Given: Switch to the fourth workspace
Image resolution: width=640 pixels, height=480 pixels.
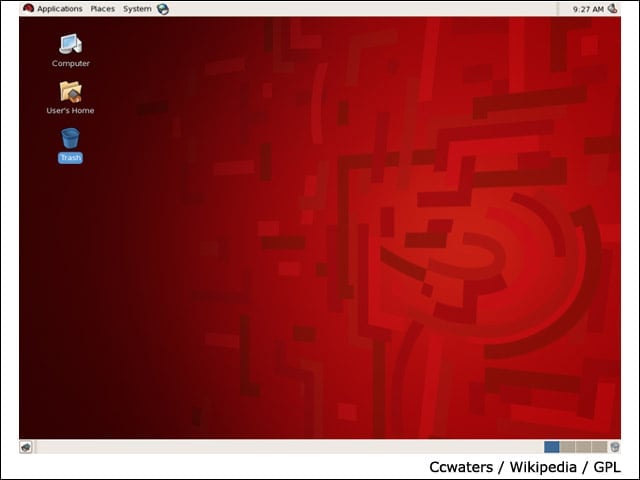Looking at the screenshot, I should click(x=599, y=447).
